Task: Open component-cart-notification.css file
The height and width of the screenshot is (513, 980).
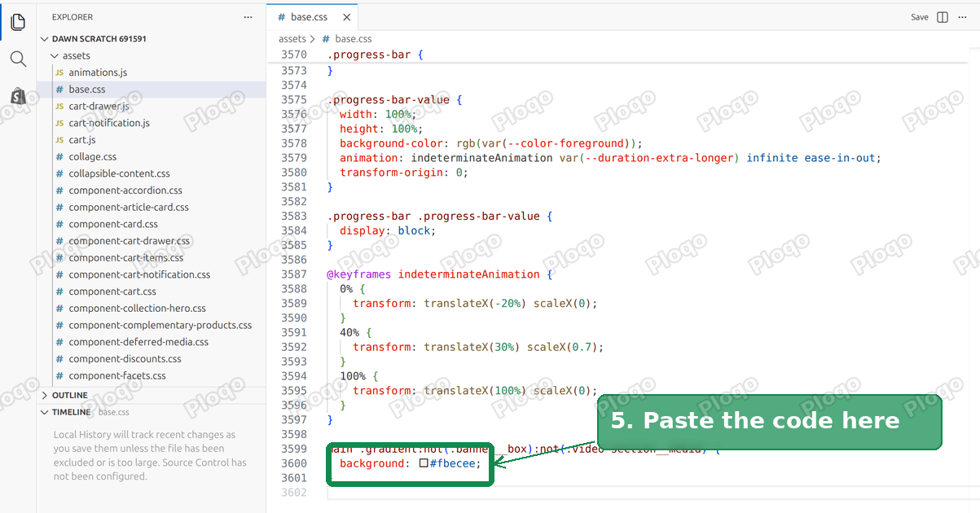Action: 152,274
